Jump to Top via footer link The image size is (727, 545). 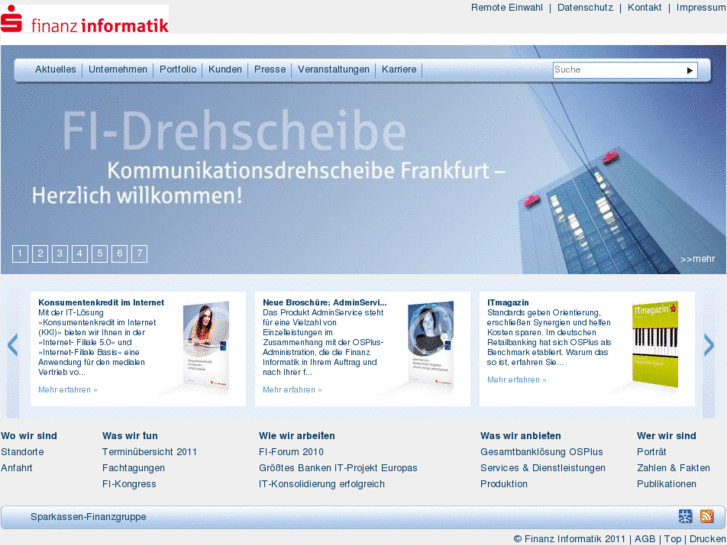(x=673, y=539)
